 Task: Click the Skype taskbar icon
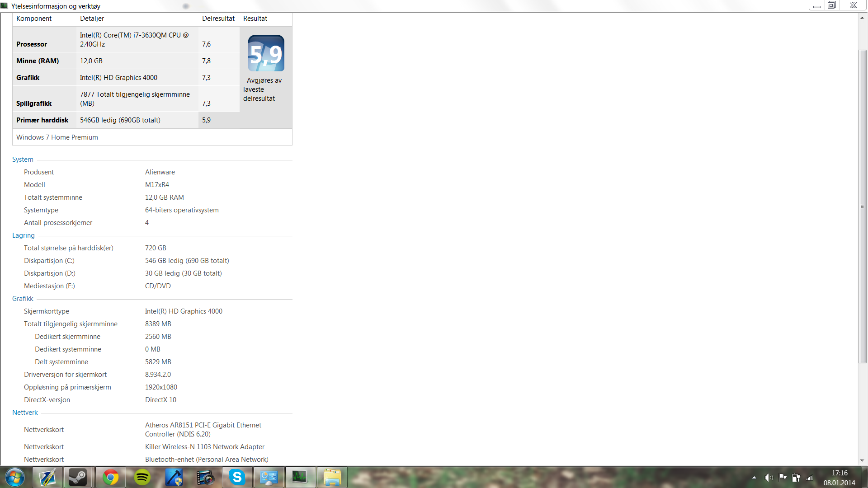(x=237, y=477)
